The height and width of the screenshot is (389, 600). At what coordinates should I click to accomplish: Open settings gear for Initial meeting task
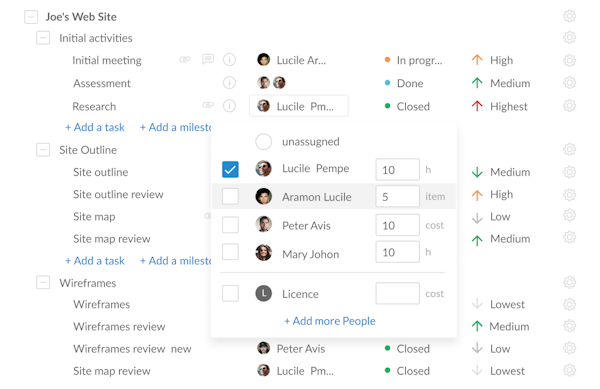(569, 60)
